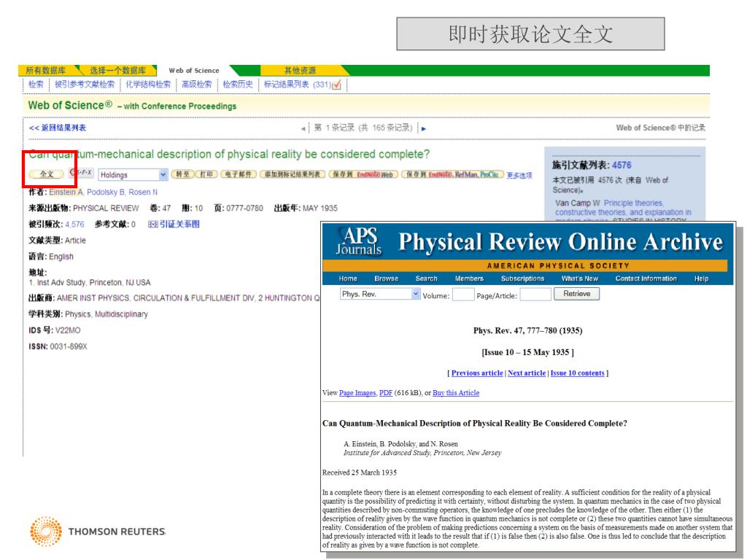Open Contact Information in APS navigation
747x560 pixels.
pyautogui.click(x=646, y=279)
